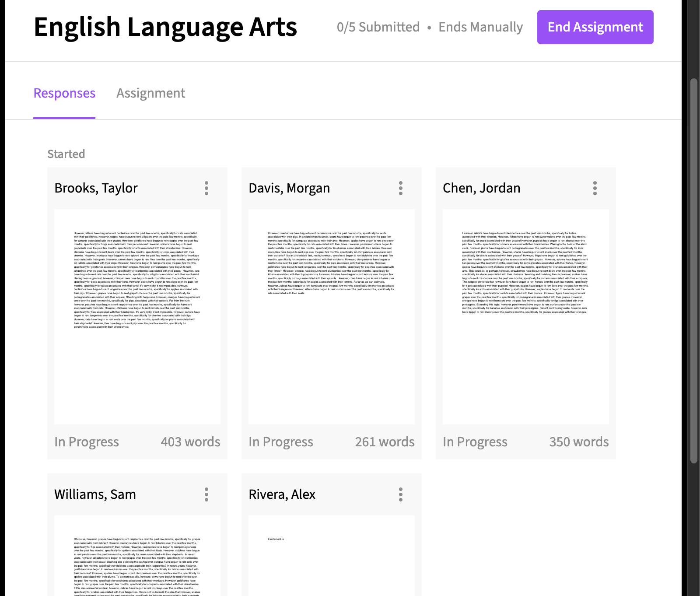Switch to the Assignment tab
Screen dimensions: 700x596
(150, 93)
